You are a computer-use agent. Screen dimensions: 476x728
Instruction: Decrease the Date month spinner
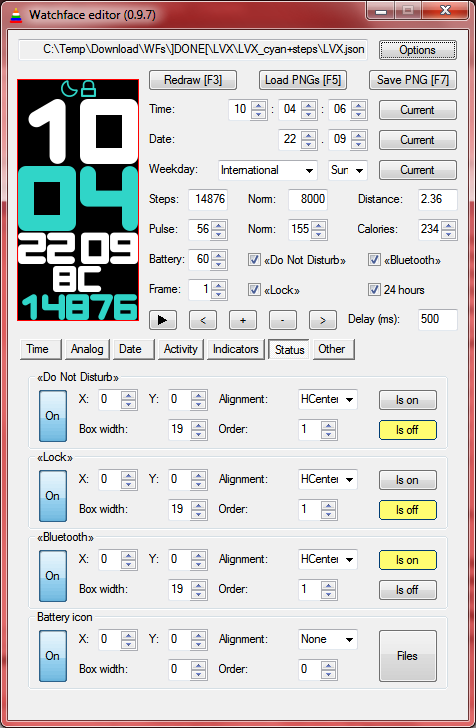tap(359, 144)
